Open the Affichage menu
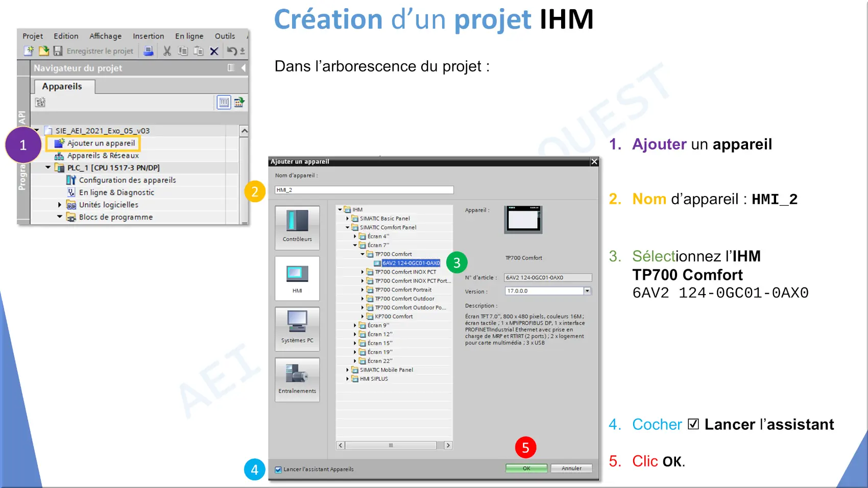Viewport: 868px width, 488px height. (105, 36)
